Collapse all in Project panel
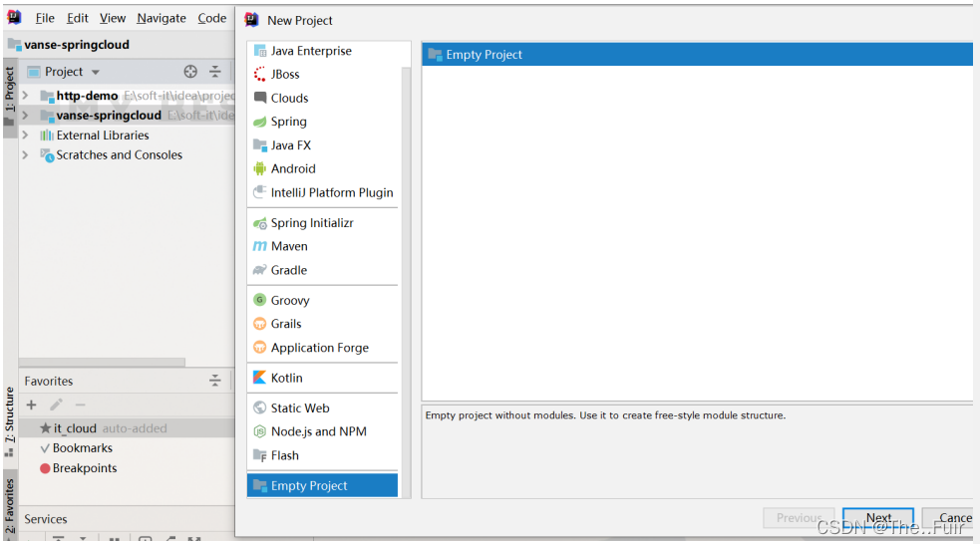Viewport: 980px width, 544px height. point(215,72)
